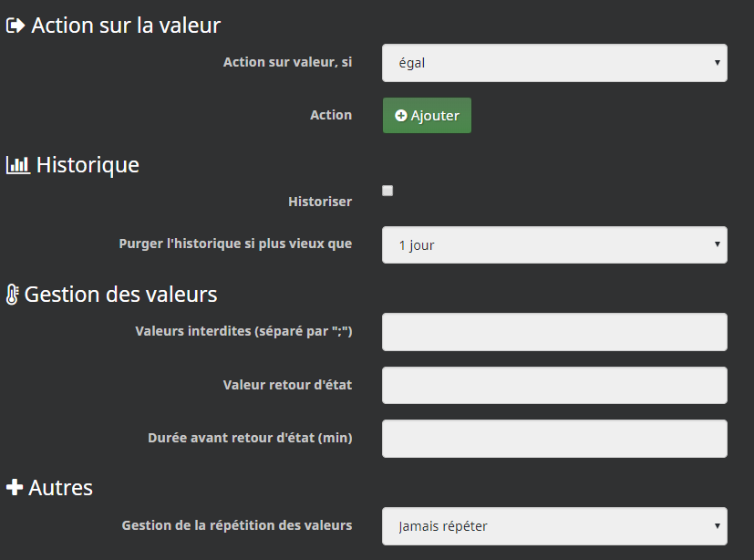Screen dimensions: 754x560
Task: Click the 'Valeur retour d'état' label
Action: [x=287, y=385]
